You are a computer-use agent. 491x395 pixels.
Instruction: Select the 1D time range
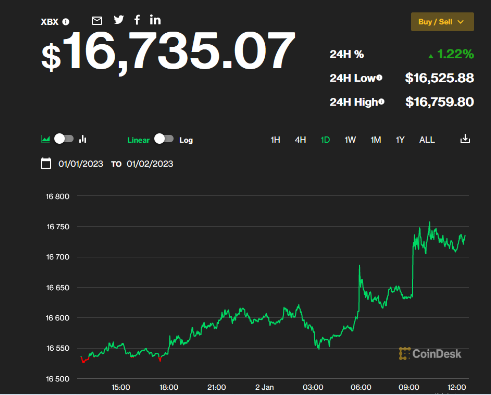(x=325, y=140)
